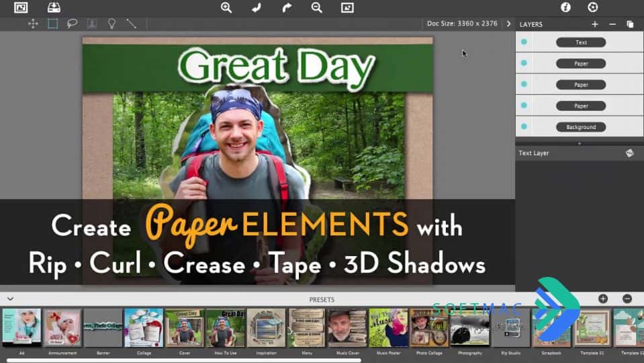
Task: Click the redo arrow icon
Action: (287, 7)
